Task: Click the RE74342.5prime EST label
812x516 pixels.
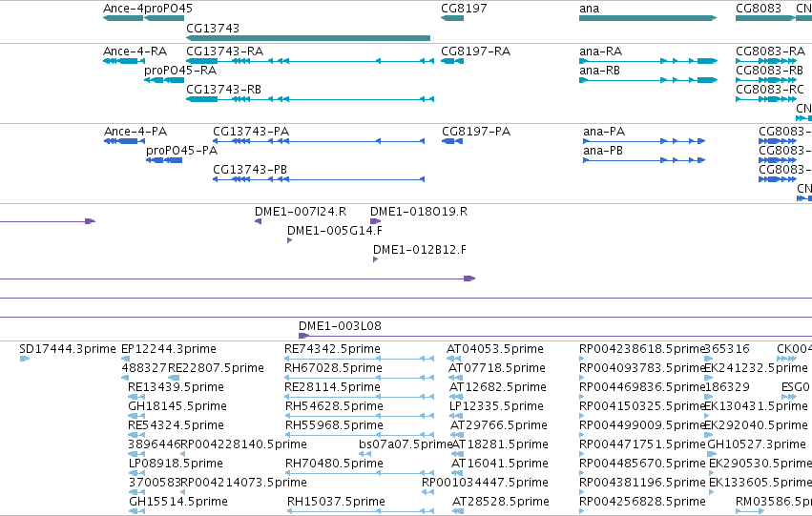Action: pyautogui.click(x=332, y=349)
